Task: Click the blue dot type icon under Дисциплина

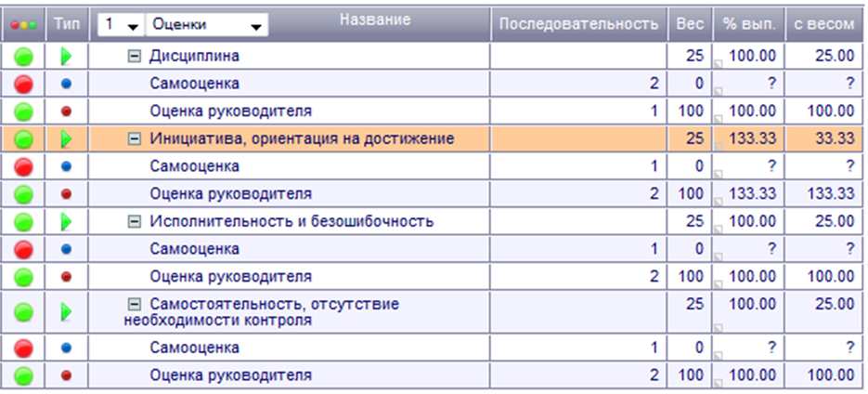Action: (x=66, y=85)
